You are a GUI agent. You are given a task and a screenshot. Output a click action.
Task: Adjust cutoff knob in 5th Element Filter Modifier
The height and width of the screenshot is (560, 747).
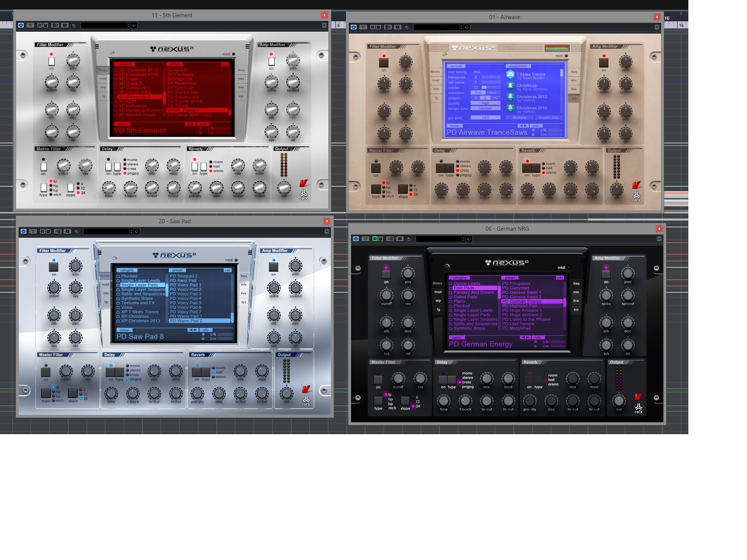tap(52, 82)
